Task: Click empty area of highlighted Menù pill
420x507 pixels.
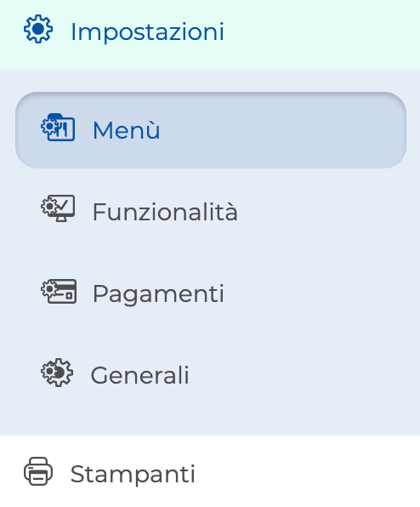Action: [281, 130]
